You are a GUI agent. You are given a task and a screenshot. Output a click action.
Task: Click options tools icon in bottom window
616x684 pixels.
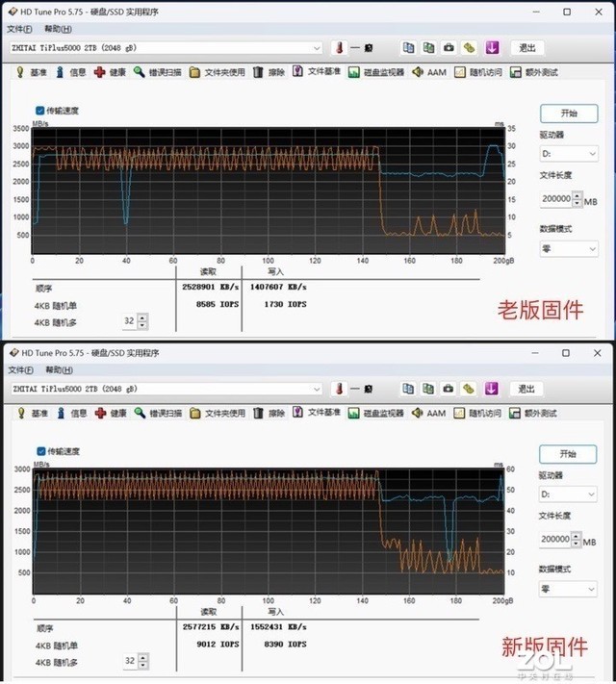(x=469, y=389)
